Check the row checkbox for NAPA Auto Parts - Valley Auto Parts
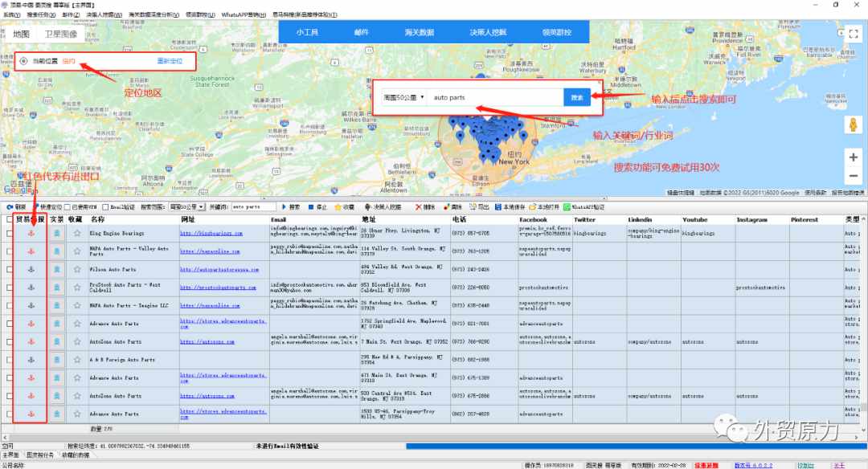Screen dimensions: 868x469 (10, 251)
